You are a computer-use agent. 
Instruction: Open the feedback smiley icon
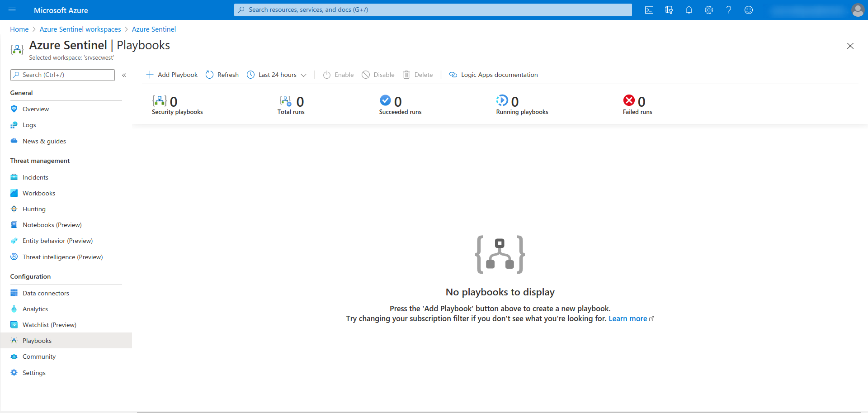748,10
